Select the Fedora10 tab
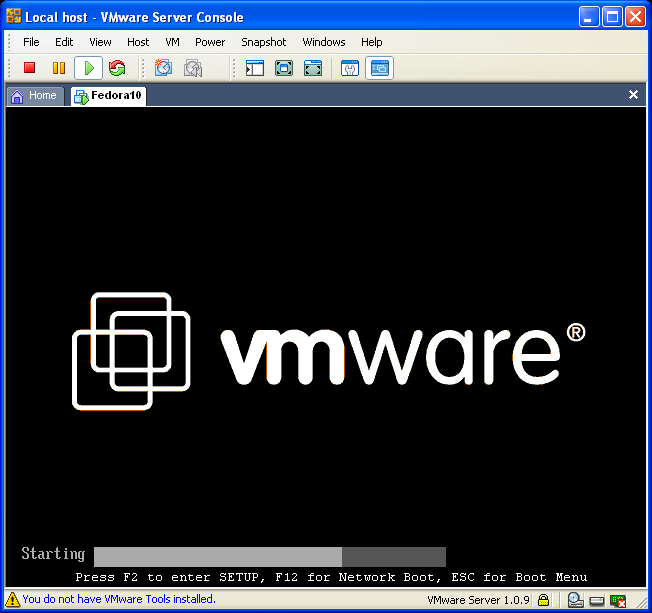This screenshot has width=652, height=613. [108, 96]
